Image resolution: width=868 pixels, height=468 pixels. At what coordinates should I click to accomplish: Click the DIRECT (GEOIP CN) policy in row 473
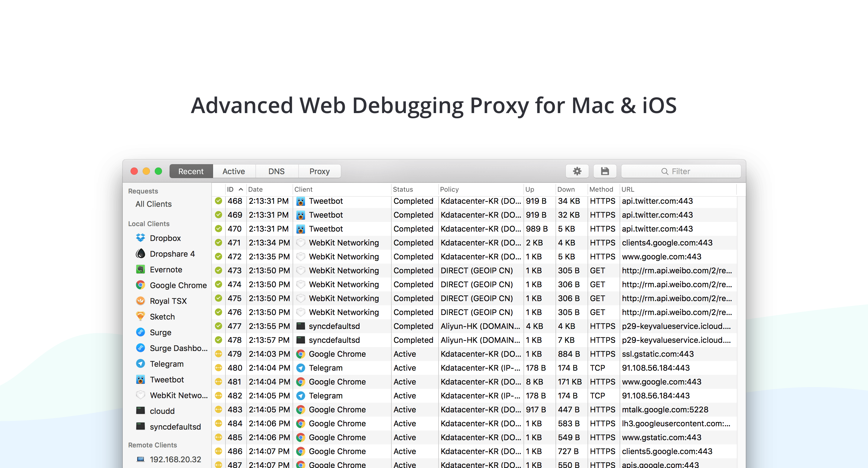[x=477, y=270]
